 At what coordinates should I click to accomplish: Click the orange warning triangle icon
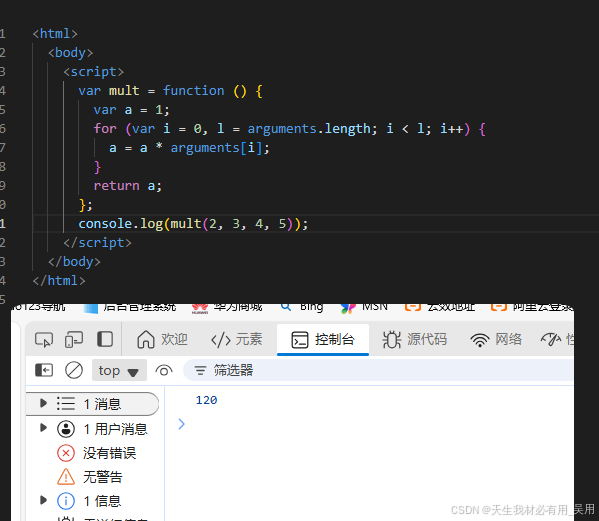click(66, 477)
